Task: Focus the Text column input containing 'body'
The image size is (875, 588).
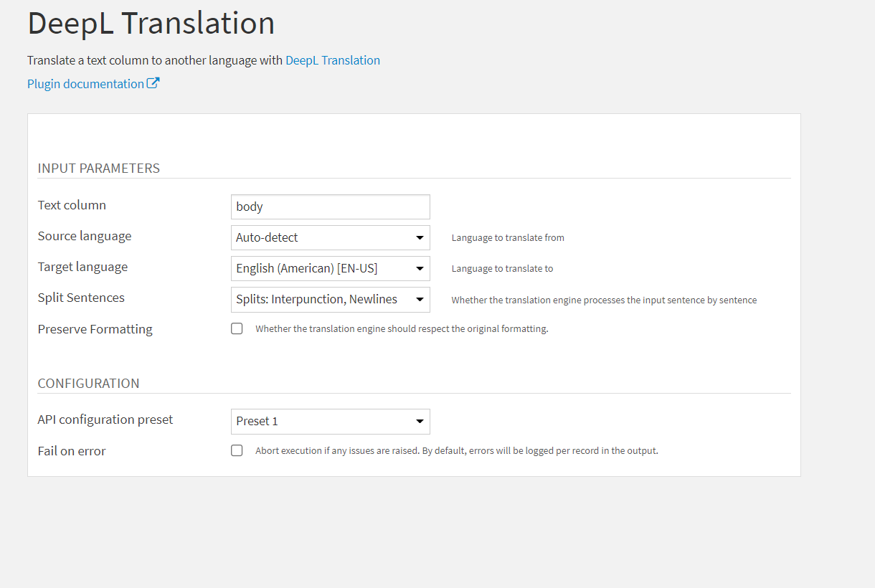Action: pos(330,207)
